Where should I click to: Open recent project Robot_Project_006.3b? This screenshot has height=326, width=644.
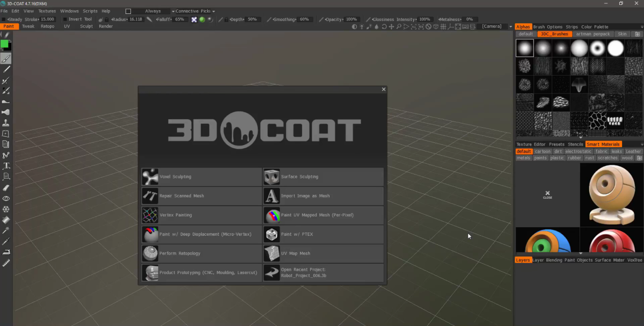(323, 273)
